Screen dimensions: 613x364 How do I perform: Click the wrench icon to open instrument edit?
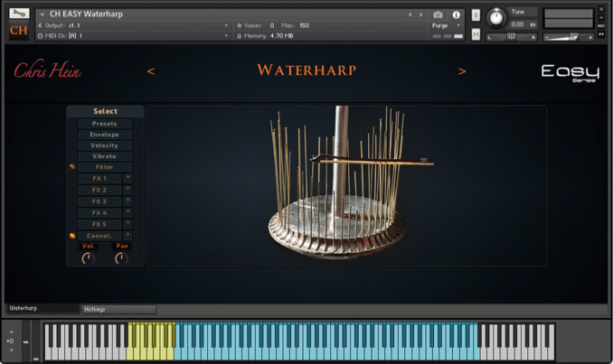pos(19,14)
